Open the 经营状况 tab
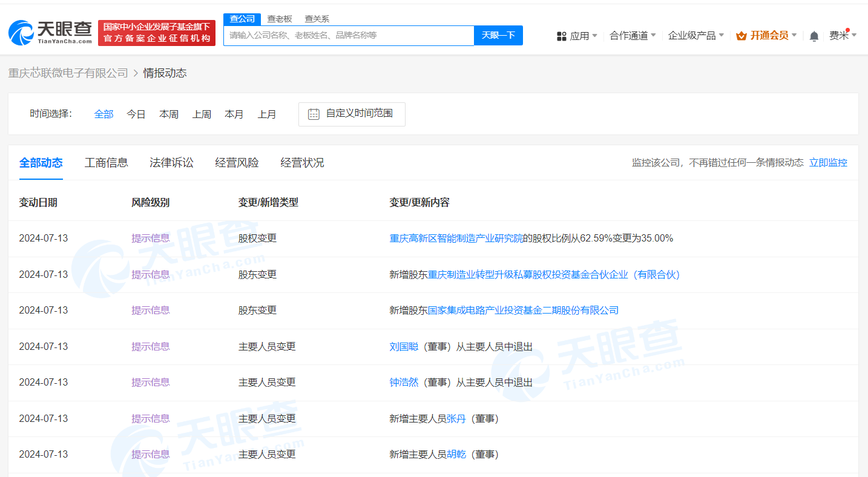The width and height of the screenshot is (868, 477). [x=302, y=162]
